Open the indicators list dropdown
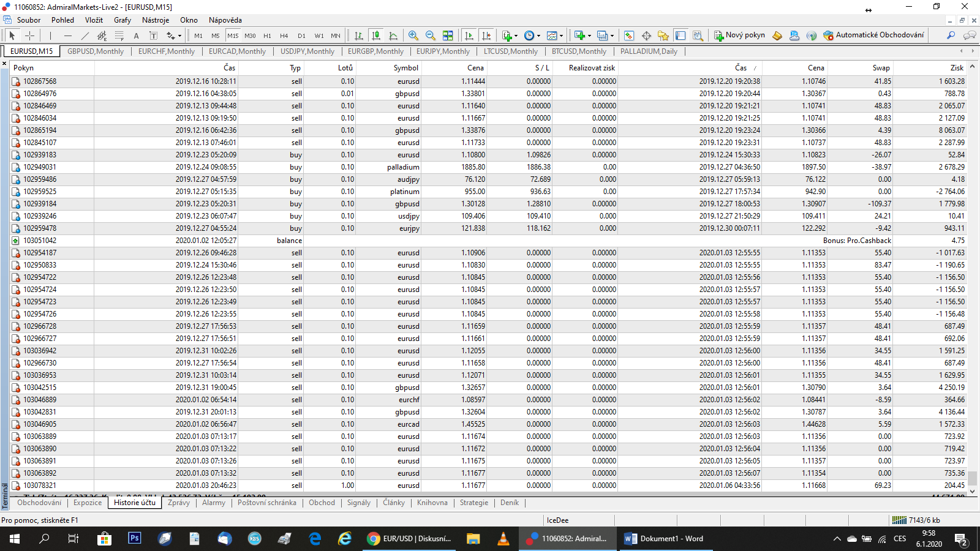Screen dimensions: 980x551 click(510, 36)
